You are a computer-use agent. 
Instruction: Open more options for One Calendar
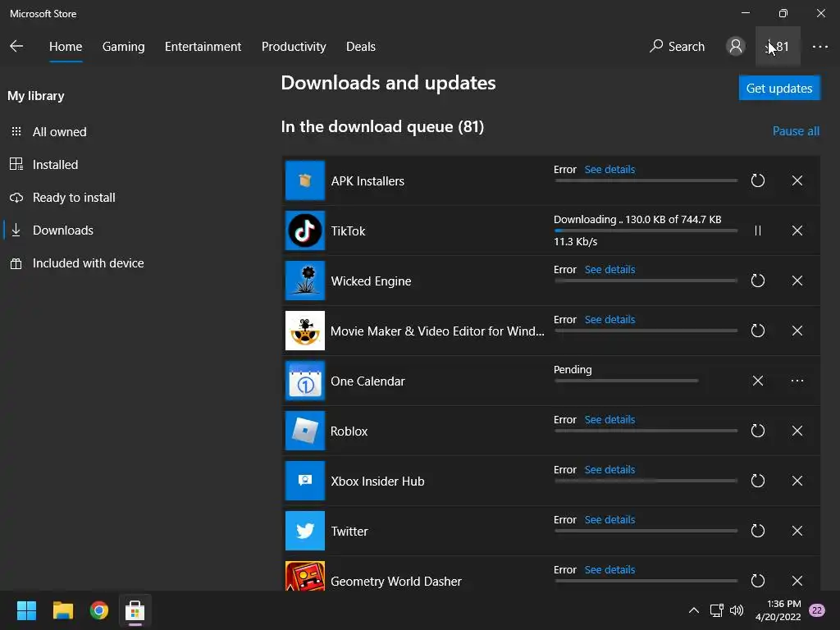(x=797, y=381)
